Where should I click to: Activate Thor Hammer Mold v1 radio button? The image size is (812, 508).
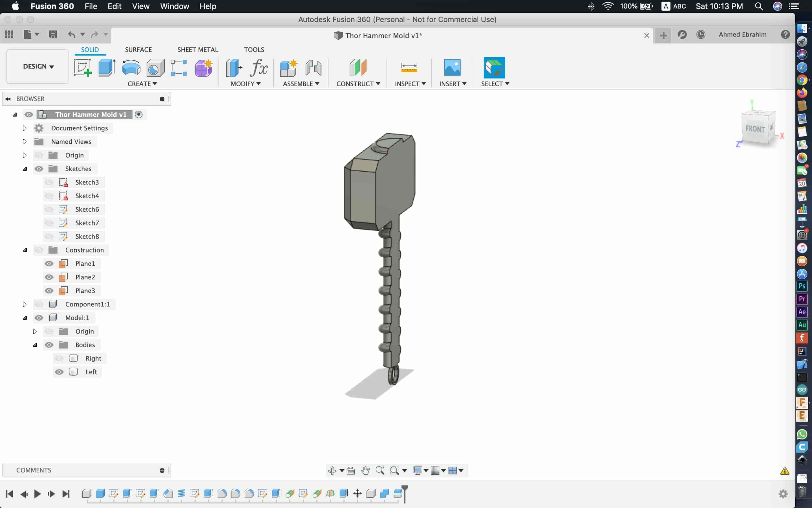(x=139, y=115)
